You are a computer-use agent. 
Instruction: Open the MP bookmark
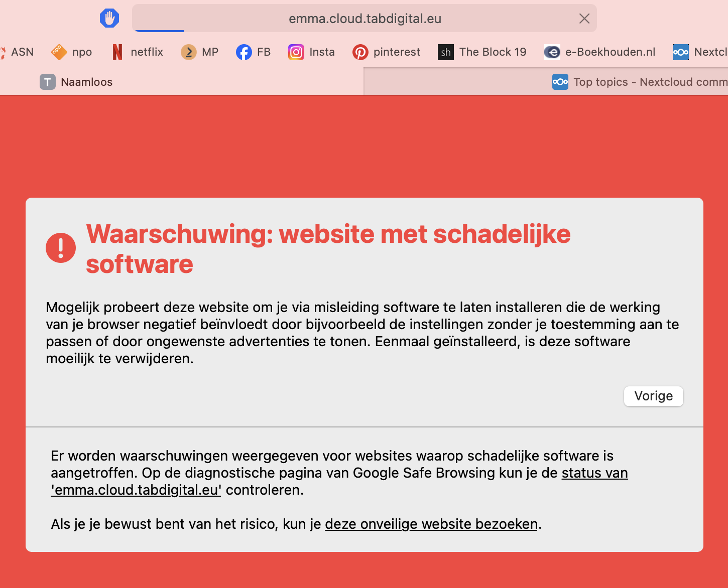[x=200, y=52]
